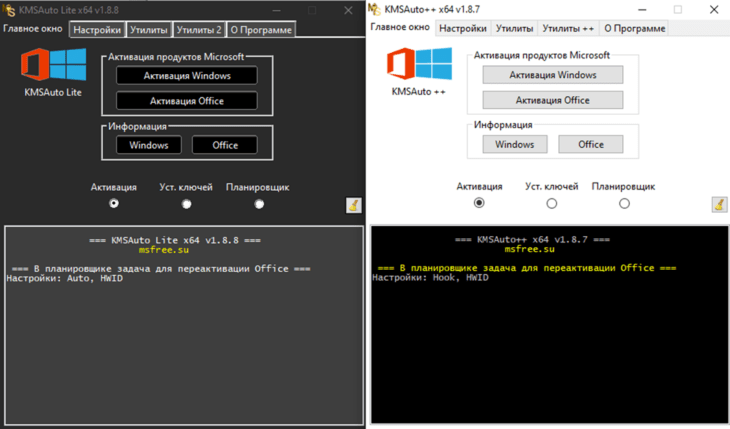The width and height of the screenshot is (730, 429).
Task: Open Утилиты 2 tab in dark window
Action: [199, 30]
